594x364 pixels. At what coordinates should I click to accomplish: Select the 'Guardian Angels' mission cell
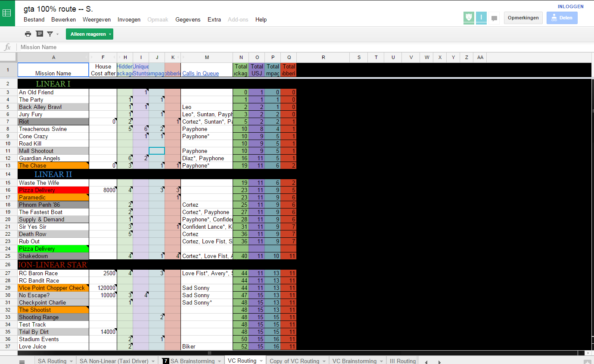[53, 158]
